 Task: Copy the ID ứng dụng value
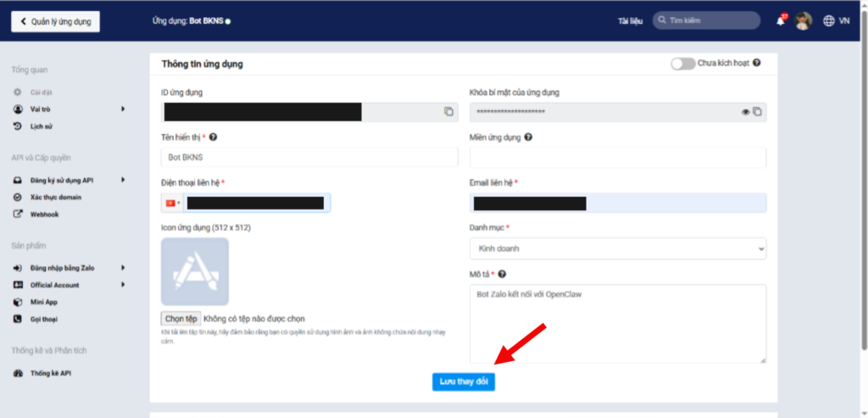[448, 111]
